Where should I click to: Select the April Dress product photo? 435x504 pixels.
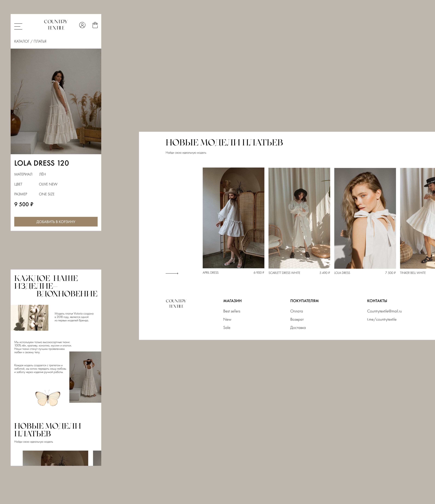point(233,218)
